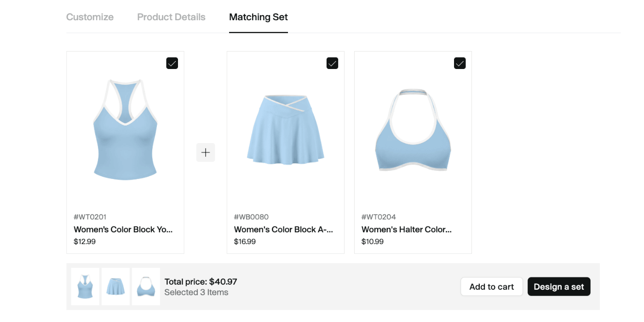Click the #WT0201 product code

90,217
